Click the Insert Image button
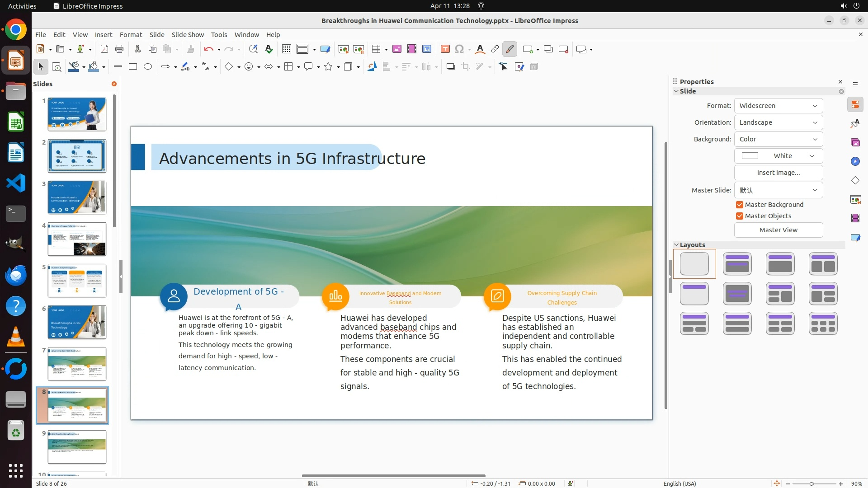The width and height of the screenshot is (868, 488). 778,173
